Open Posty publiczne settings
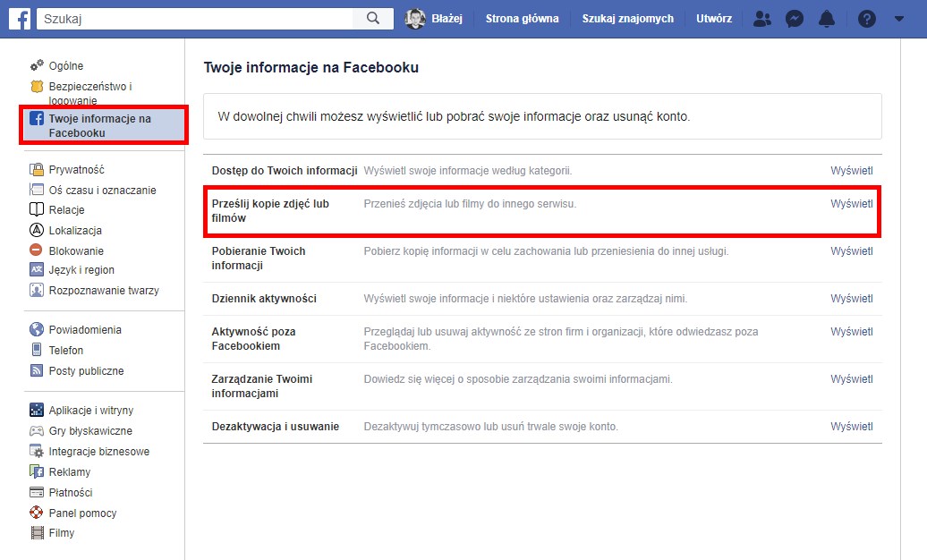Screen dimensions: 927x560 86,370
